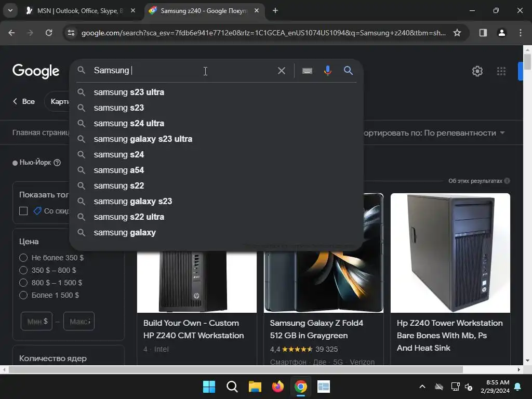
Task: Select price Не более 350 $
Action: click(23, 258)
